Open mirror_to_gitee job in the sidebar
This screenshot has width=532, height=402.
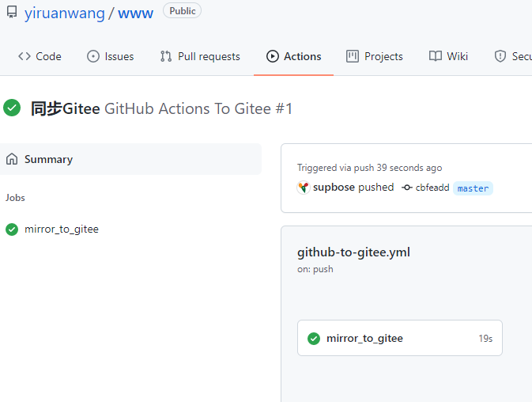(61, 229)
